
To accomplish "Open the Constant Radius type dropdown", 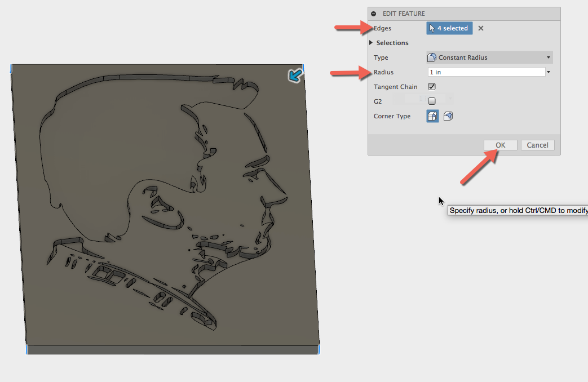I will pos(547,57).
